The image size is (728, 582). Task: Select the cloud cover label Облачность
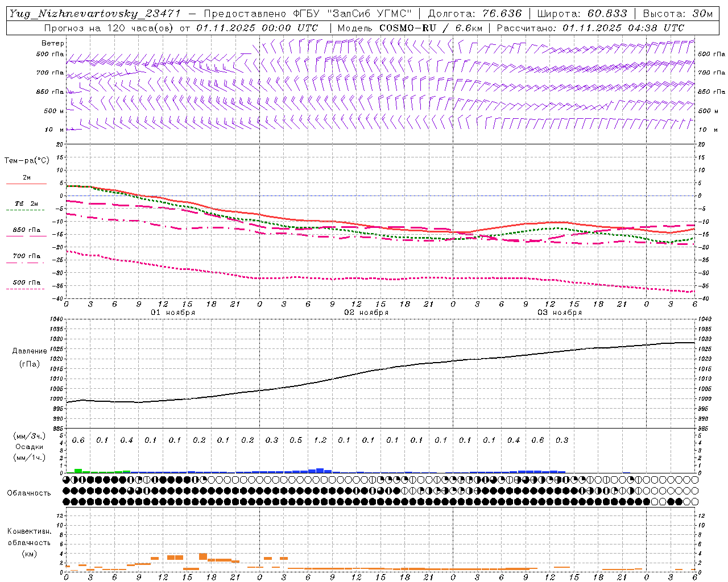(x=29, y=493)
